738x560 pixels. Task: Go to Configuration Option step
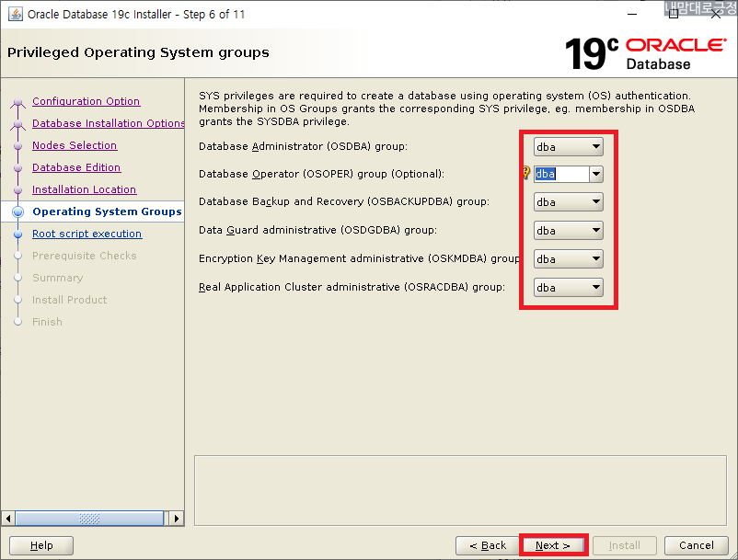click(x=86, y=101)
